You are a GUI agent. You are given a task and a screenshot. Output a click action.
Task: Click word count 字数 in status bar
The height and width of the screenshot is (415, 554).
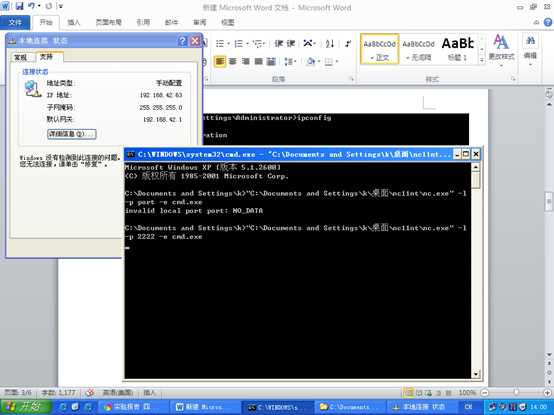click(58, 392)
